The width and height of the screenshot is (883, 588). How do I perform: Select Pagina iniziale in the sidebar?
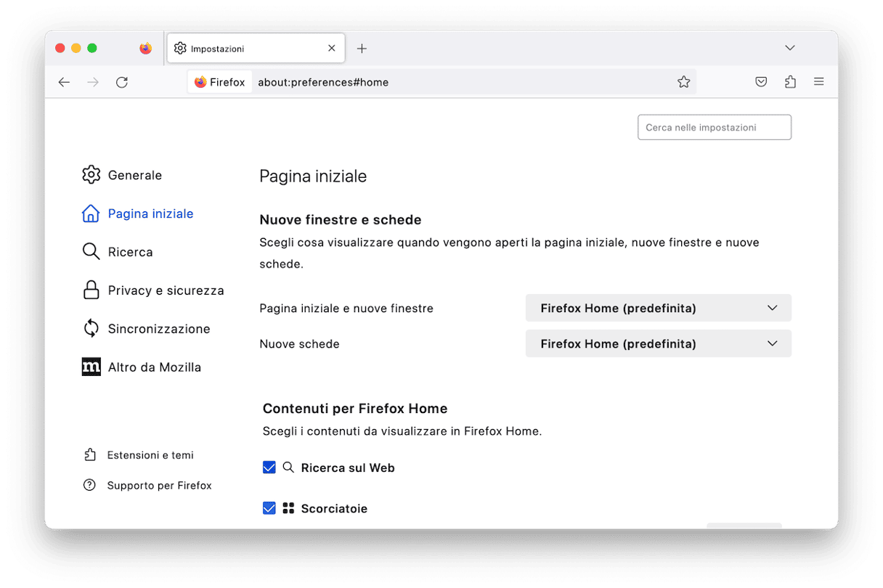point(151,213)
